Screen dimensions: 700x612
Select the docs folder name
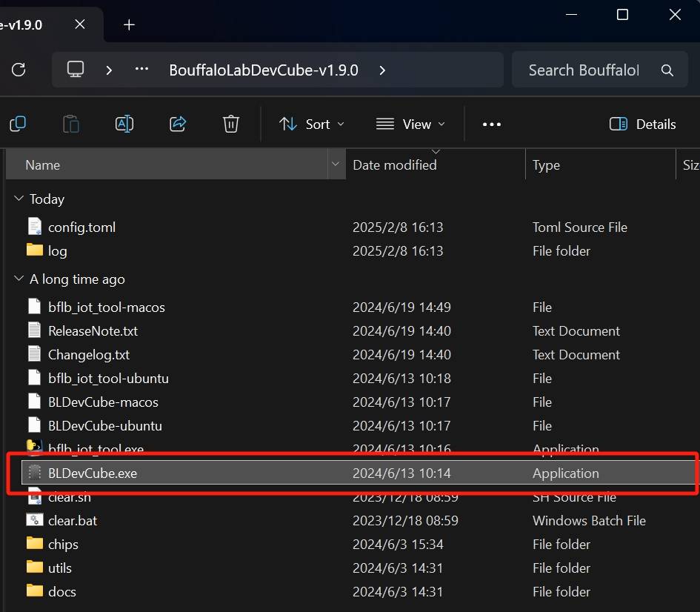tap(62, 591)
